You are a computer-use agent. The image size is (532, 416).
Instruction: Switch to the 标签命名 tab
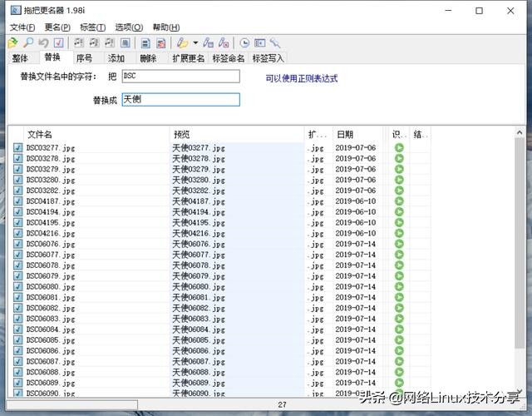pos(229,58)
